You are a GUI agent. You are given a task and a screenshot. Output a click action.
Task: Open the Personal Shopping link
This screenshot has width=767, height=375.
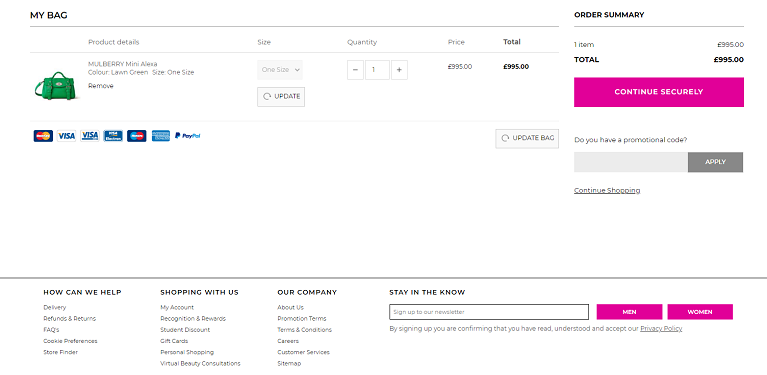(x=187, y=353)
